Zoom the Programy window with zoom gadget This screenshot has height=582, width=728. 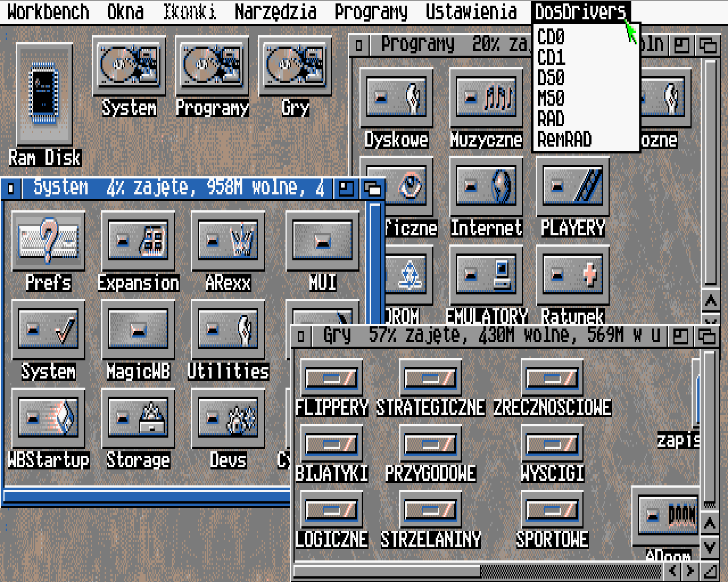pyautogui.click(x=681, y=45)
